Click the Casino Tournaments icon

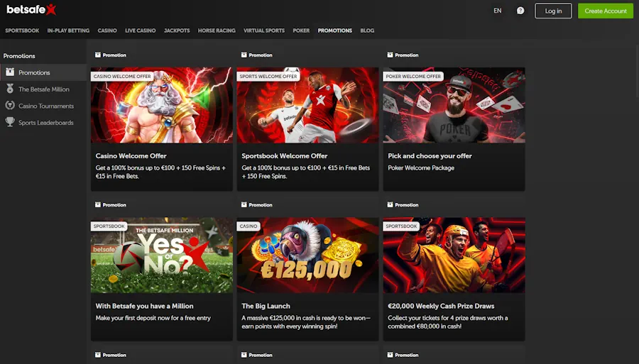click(10, 106)
